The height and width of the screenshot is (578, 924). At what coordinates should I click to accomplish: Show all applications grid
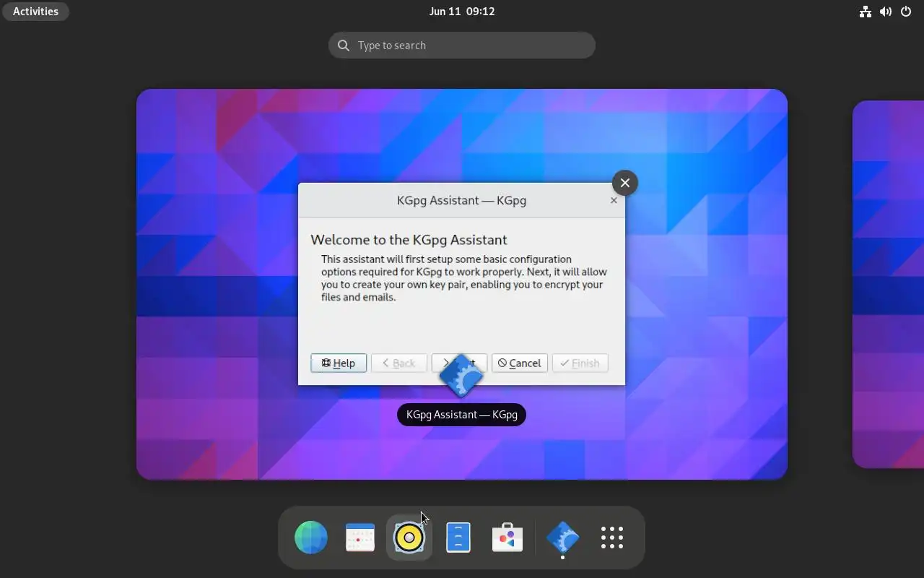612,538
